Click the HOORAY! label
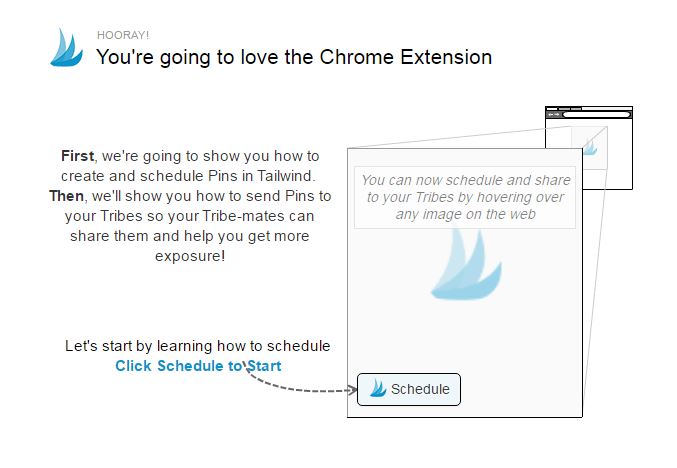Screen dimensions: 677x468 (x=123, y=35)
